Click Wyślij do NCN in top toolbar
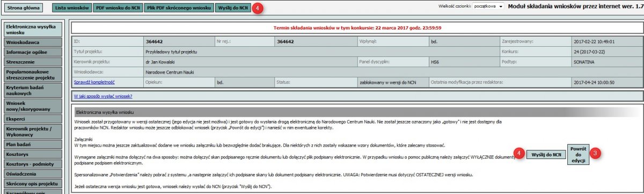Screen dimensions: 644x194 pyautogui.click(x=233, y=8)
